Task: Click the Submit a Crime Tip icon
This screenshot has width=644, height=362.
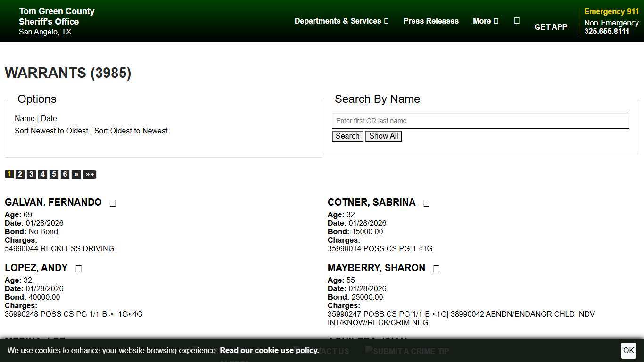Action: [368, 351]
